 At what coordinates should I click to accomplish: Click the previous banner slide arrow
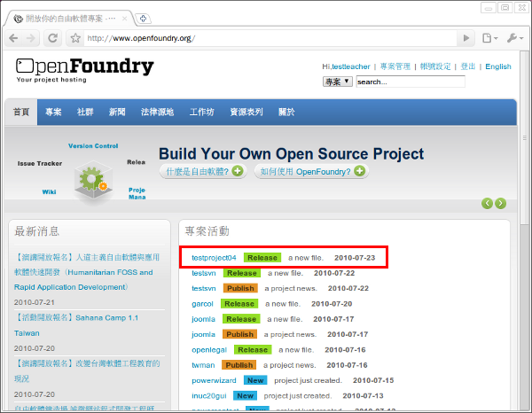(x=487, y=204)
